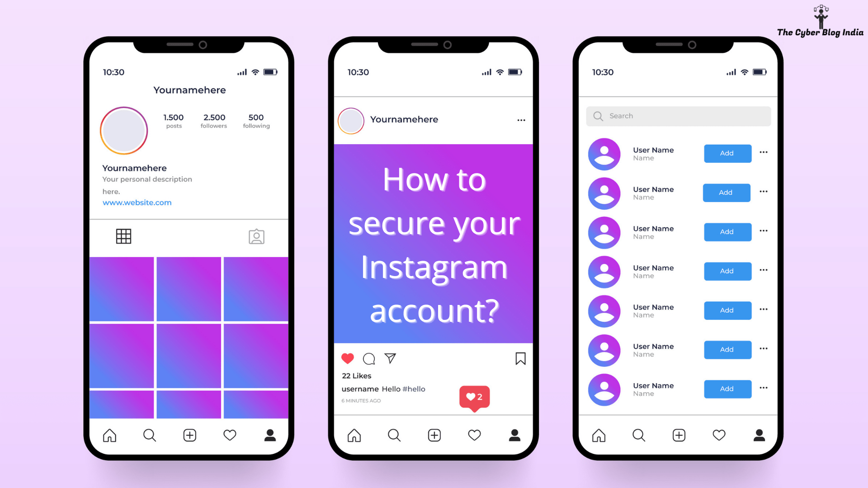Expand the three-dot menu for first user
The image size is (868, 488).
pos(764,153)
